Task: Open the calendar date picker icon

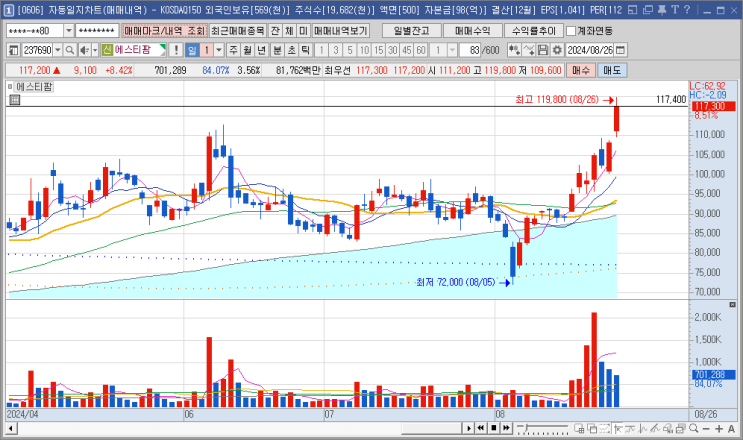Action: point(620,50)
